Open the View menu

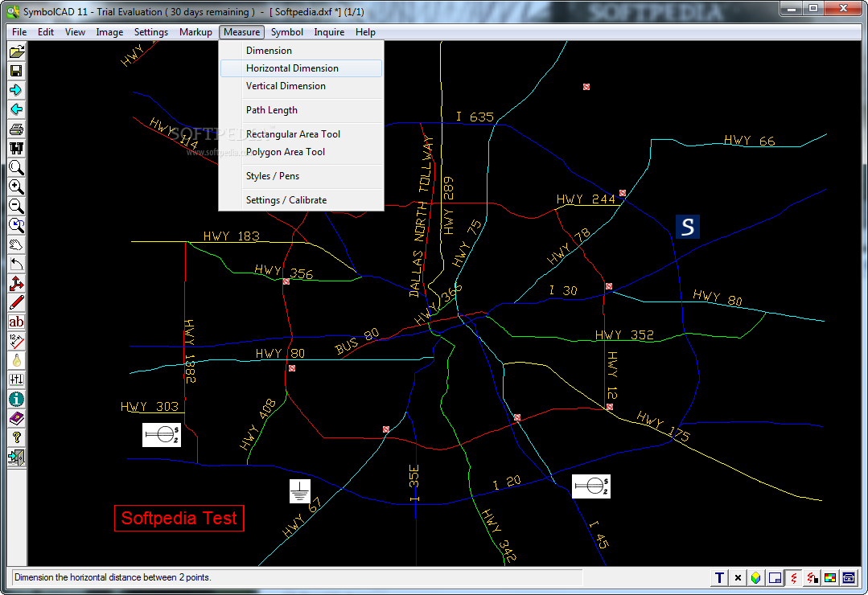pos(75,32)
